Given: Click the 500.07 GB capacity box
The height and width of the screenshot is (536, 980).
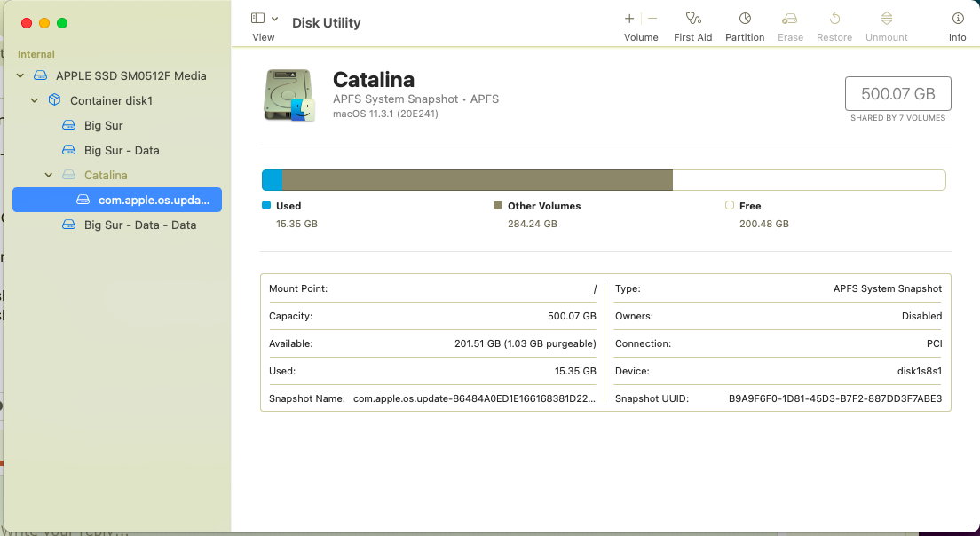Looking at the screenshot, I should click(x=898, y=94).
